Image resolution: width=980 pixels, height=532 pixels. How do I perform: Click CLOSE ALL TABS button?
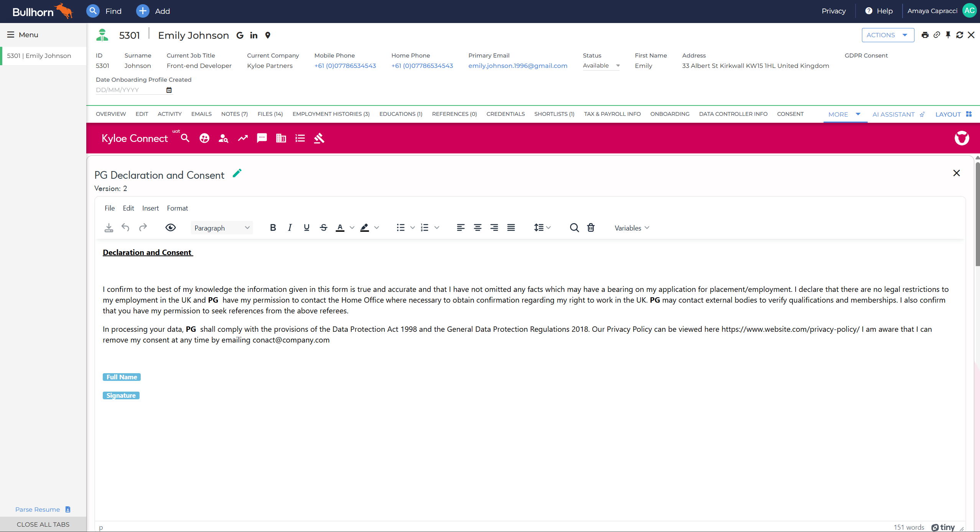(43, 524)
